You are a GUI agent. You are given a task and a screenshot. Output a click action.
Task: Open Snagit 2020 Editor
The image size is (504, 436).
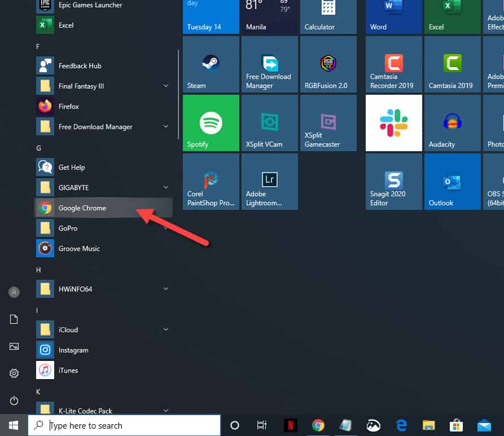pos(393,181)
